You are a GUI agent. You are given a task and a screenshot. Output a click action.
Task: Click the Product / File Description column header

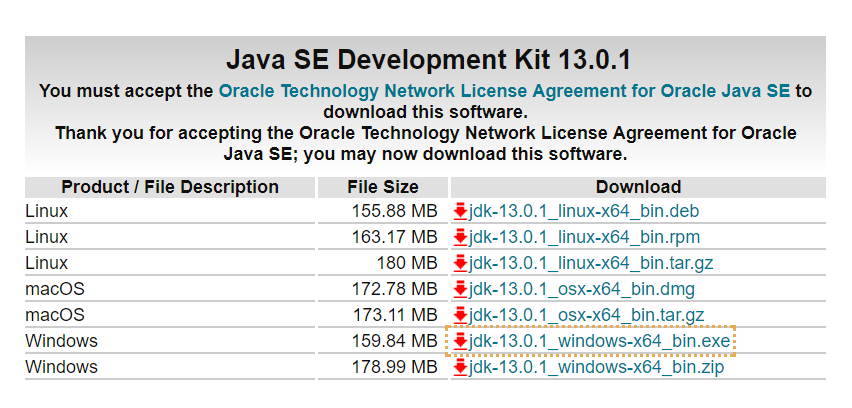point(170,187)
